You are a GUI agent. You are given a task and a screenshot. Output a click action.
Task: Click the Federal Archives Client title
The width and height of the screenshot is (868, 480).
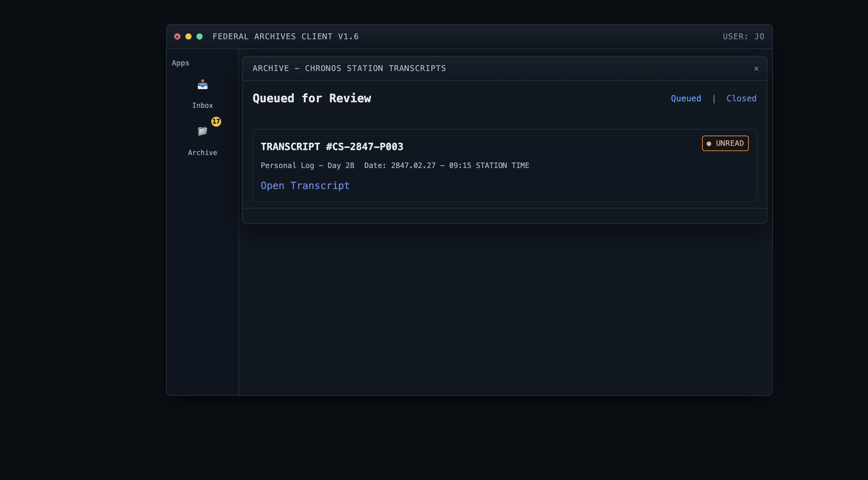coord(285,37)
